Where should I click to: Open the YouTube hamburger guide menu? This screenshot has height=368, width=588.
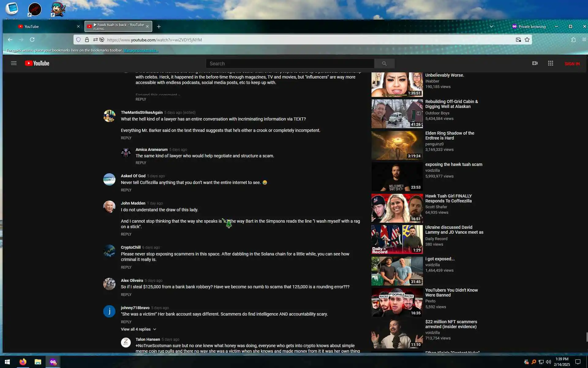pyautogui.click(x=13, y=63)
